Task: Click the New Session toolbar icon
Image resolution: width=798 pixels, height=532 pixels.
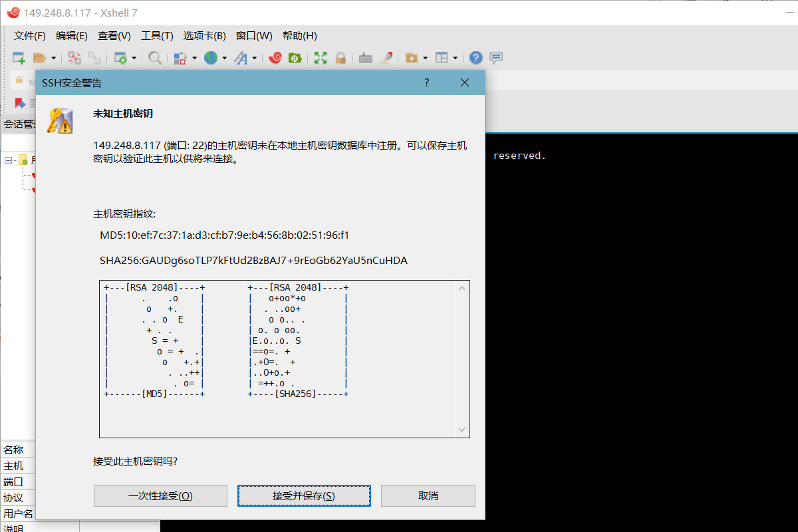Action: (x=19, y=58)
